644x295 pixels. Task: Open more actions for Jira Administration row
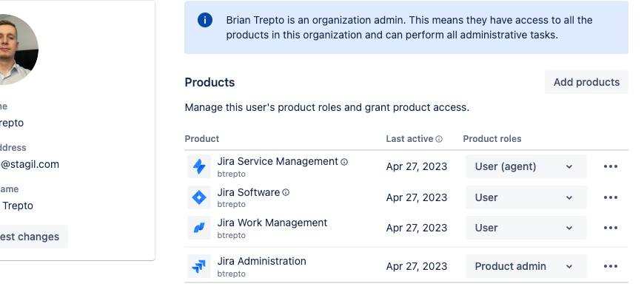[611, 266]
